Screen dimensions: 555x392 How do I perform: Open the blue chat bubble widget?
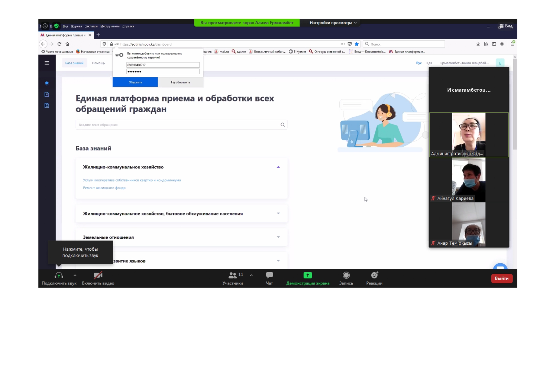tap(500, 267)
